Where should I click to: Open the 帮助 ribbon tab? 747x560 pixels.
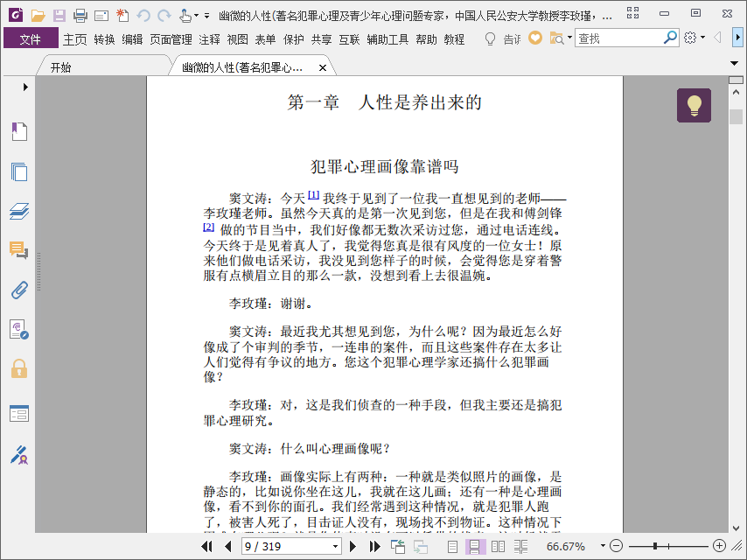pyautogui.click(x=426, y=39)
